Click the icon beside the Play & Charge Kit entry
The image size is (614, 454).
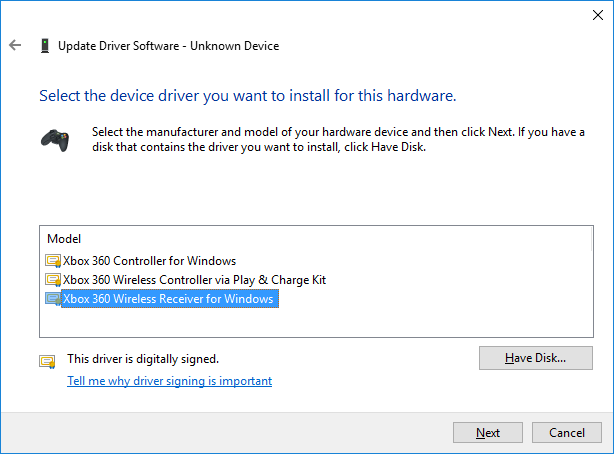coord(53,280)
